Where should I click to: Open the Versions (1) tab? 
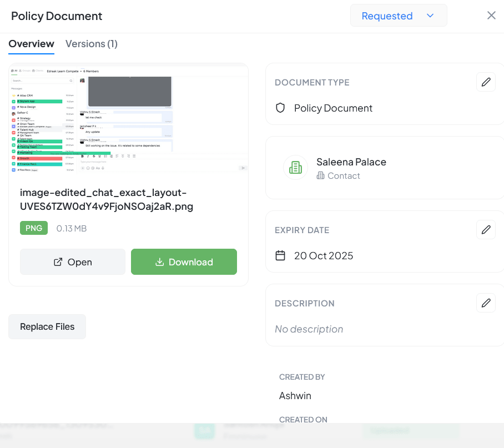(x=92, y=44)
